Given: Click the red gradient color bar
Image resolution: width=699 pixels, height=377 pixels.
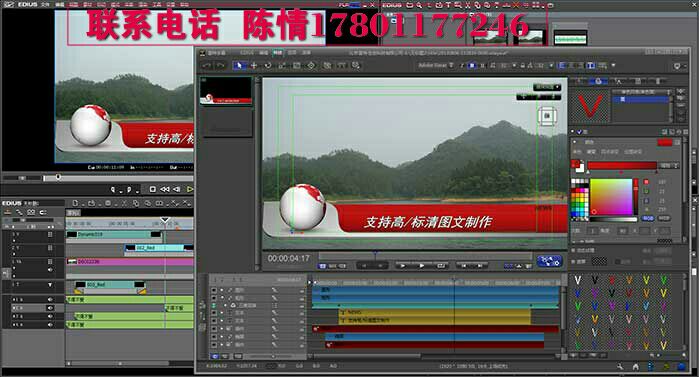Looking at the screenshot, I should pyautogui.click(x=622, y=165).
